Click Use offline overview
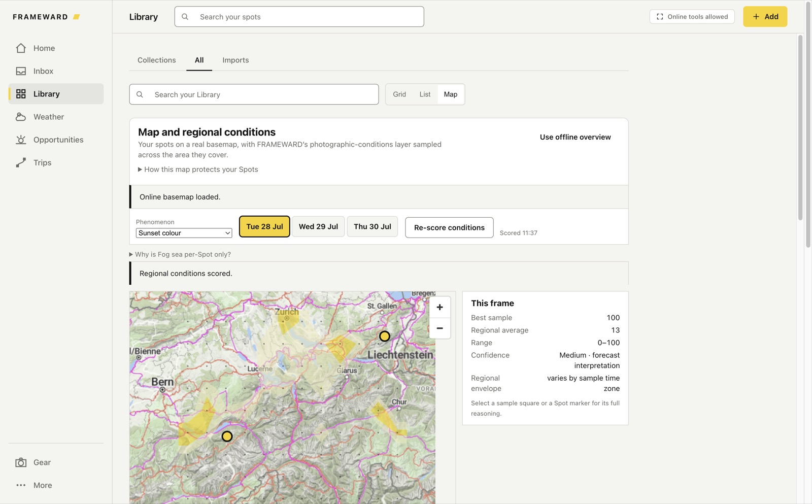Screen dimensions: 812x504 coord(575,137)
